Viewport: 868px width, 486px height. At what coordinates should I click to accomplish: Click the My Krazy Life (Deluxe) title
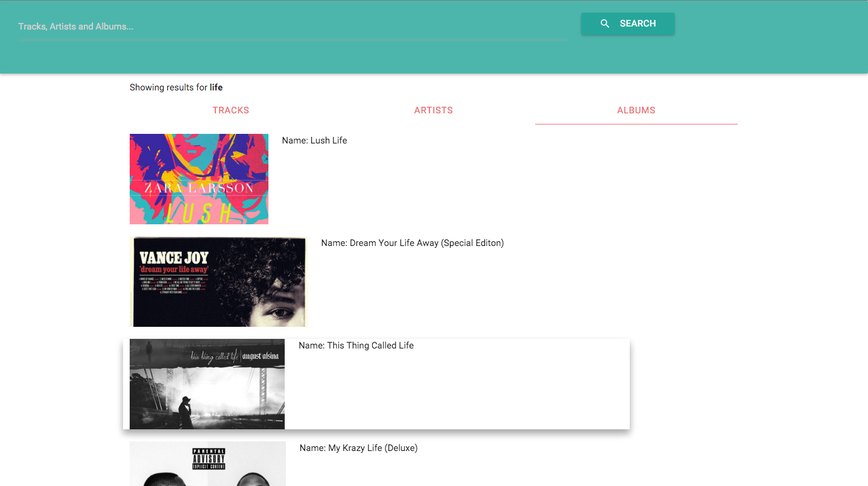pos(373,448)
